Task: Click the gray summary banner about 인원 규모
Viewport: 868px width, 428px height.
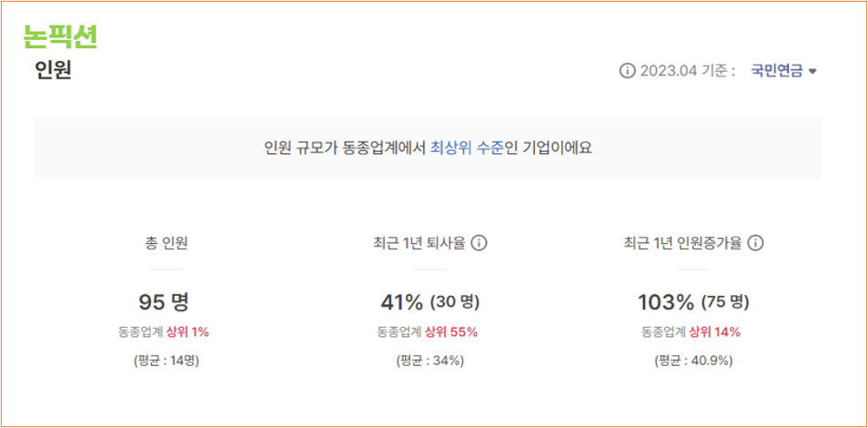Action: [428, 148]
